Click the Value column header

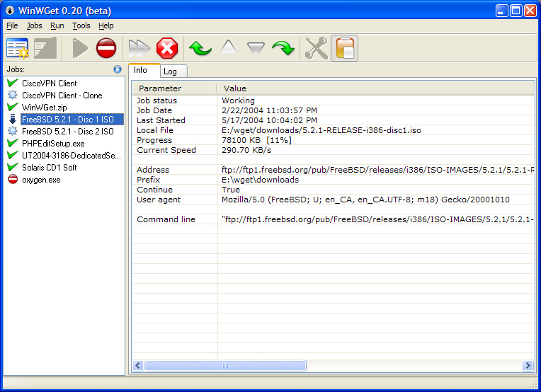375,88
